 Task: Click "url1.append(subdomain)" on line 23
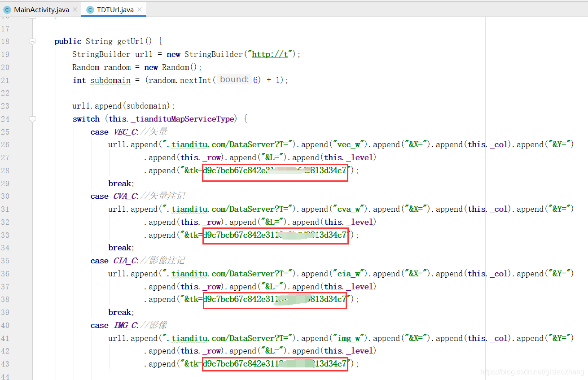(x=122, y=106)
